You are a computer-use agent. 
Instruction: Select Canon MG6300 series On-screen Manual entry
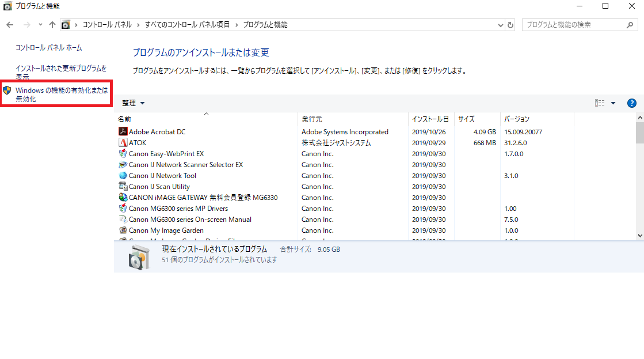tap(190, 220)
